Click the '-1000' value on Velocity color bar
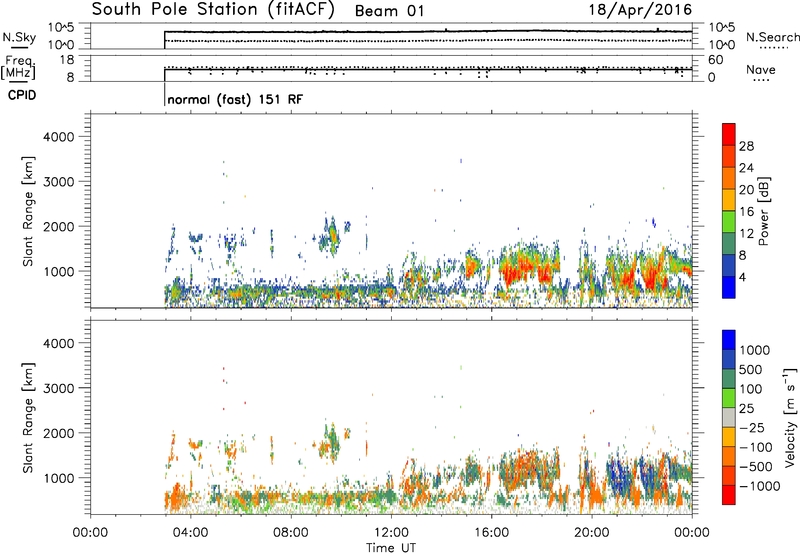The height and width of the screenshot is (554, 800). click(x=759, y=486)
